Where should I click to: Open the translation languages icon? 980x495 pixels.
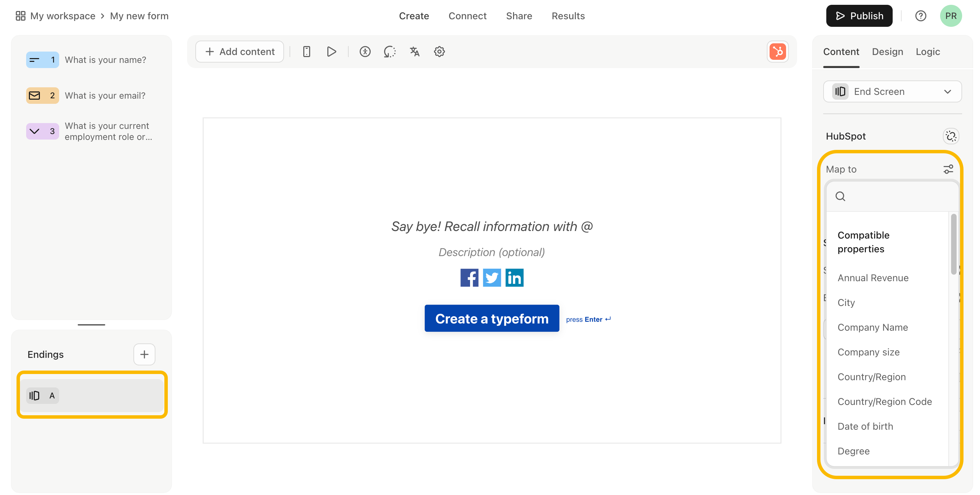[415, 52]
